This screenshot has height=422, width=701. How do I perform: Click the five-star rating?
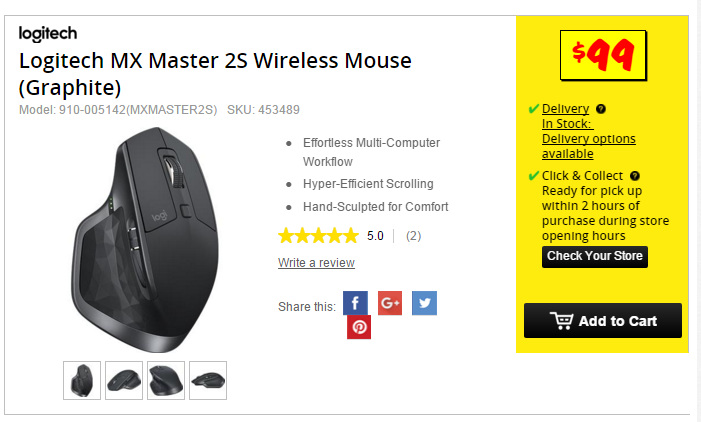[x=318, y=236]
